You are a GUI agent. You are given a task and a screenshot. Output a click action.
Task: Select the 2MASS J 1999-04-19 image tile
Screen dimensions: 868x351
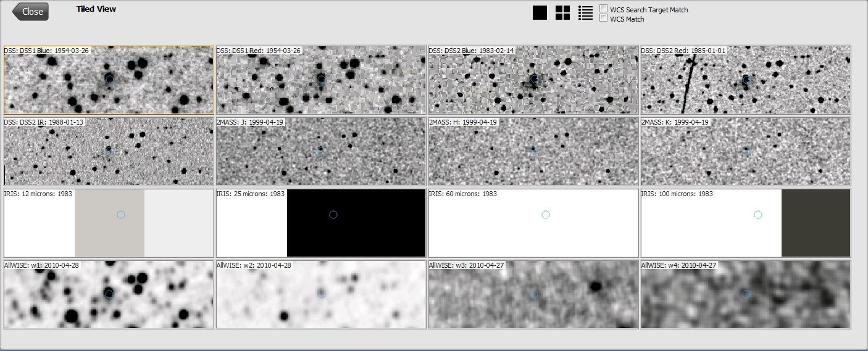point(321,151)
